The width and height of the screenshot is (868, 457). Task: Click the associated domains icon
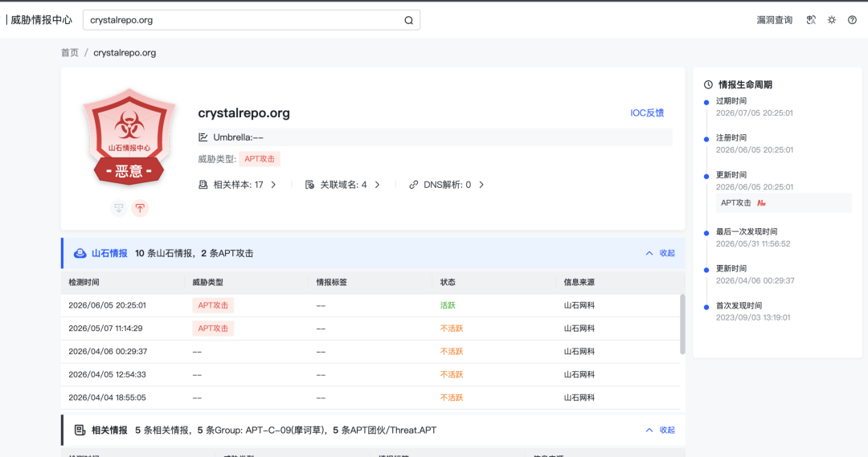click(x=309, y=185)
